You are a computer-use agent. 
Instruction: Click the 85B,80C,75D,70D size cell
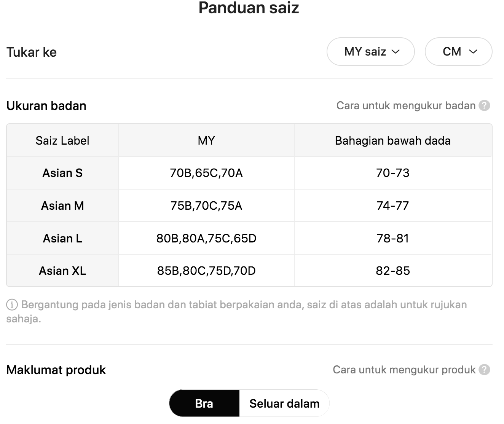tap(206, 271)
